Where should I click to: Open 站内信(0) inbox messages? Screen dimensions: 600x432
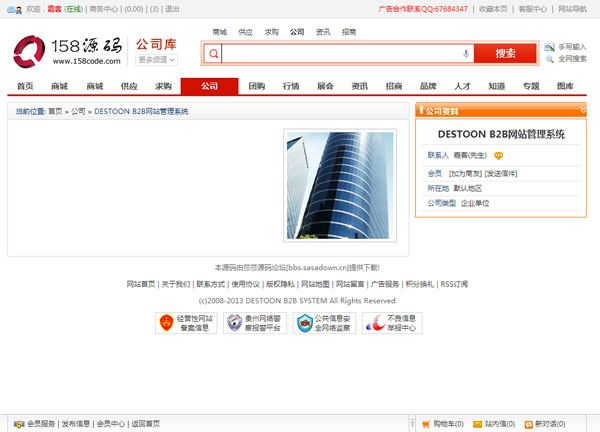tap(494, 424)
